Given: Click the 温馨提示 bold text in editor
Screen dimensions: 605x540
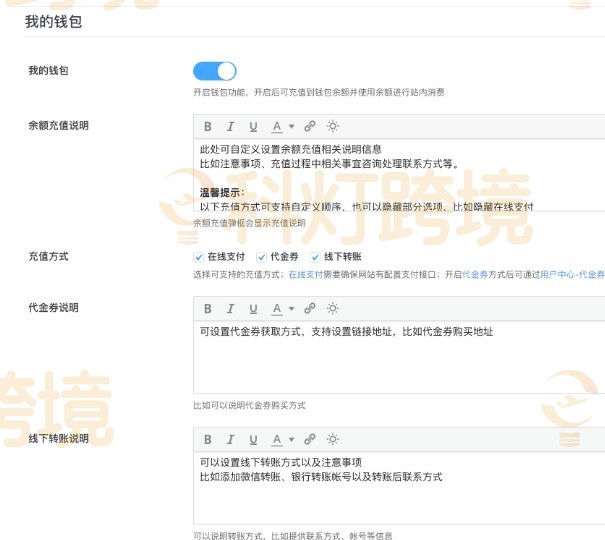Looking at the screenshot, I should point(221,192).
